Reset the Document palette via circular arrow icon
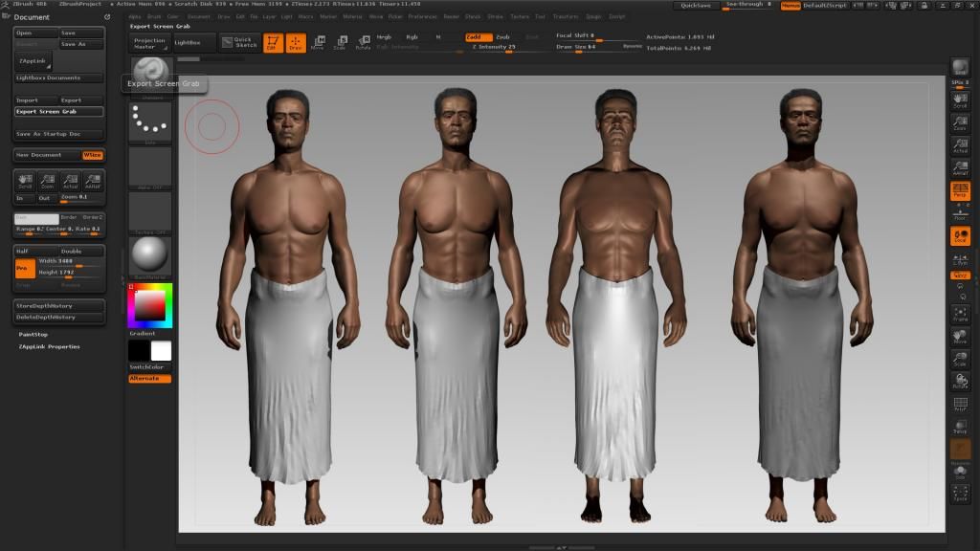This screenshot has height=551, width=980. [107, 17]
